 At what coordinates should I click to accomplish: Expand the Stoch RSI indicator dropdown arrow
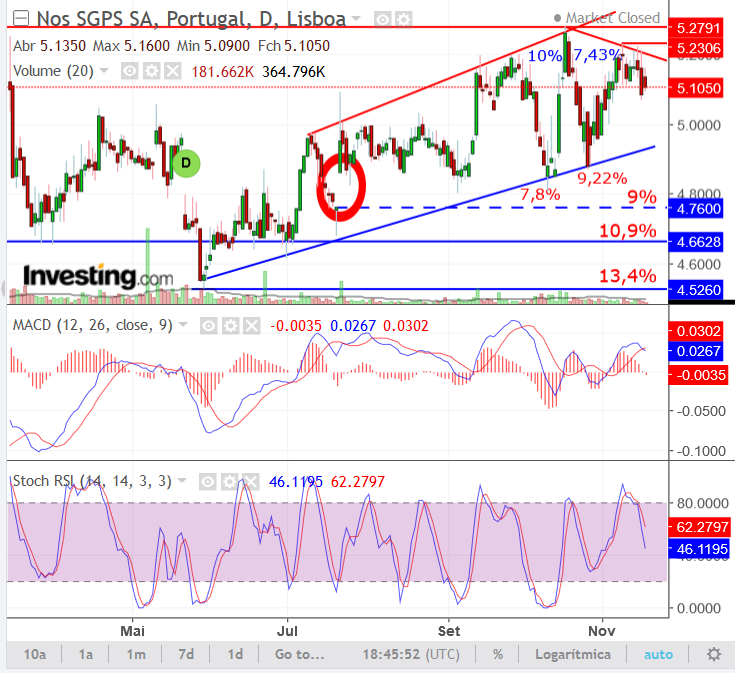[x=182, y=480]
